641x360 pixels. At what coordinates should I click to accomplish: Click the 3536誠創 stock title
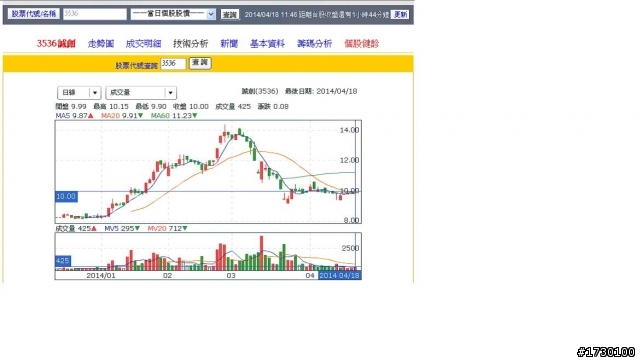pos(56,44)
